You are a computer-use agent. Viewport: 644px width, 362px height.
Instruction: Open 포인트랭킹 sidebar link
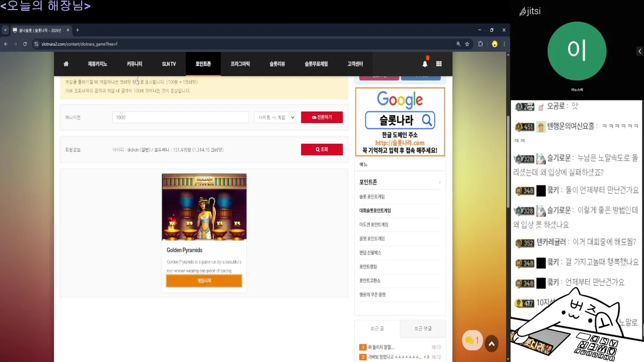(368, 266)
